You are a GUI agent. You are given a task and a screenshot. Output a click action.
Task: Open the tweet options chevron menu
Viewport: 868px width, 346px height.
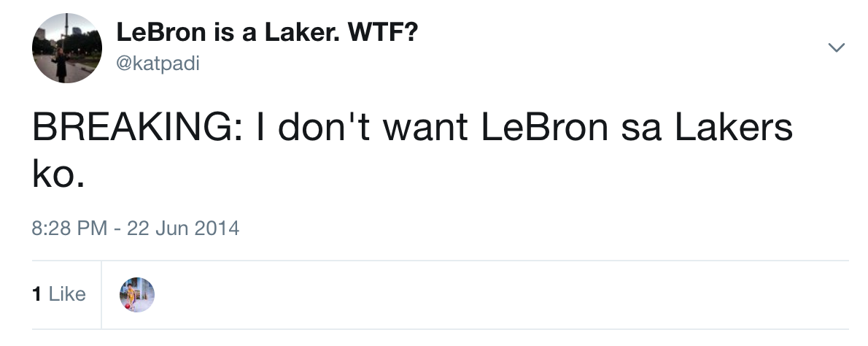click(x=836, y=48)
